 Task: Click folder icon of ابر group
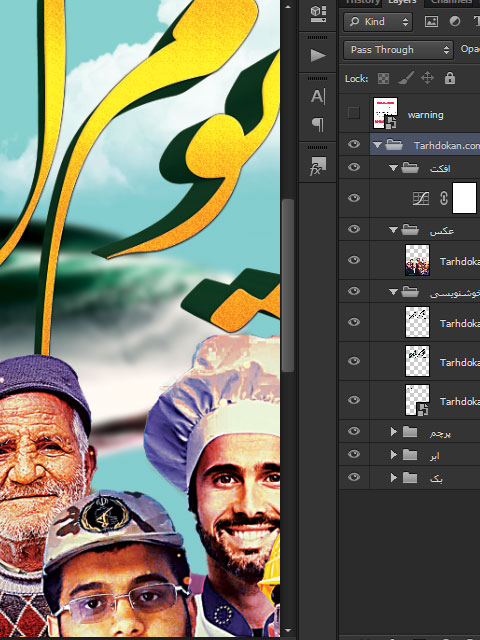tap(410, 454)
